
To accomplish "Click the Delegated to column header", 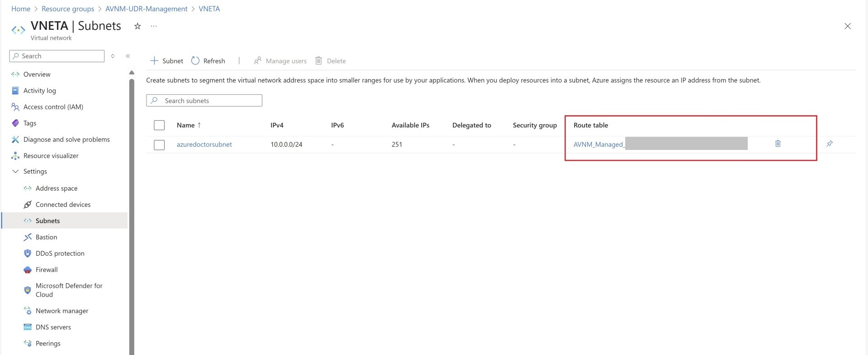I will click(x=472, y=126).
